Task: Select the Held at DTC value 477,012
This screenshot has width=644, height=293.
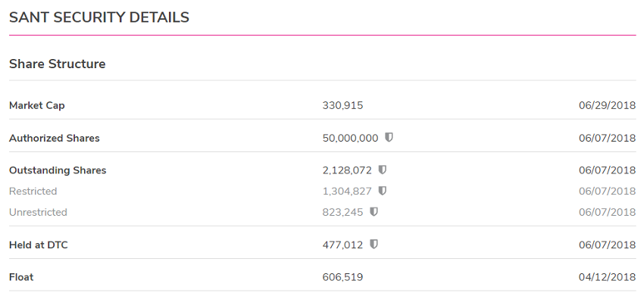Action: tap(342, 245)
